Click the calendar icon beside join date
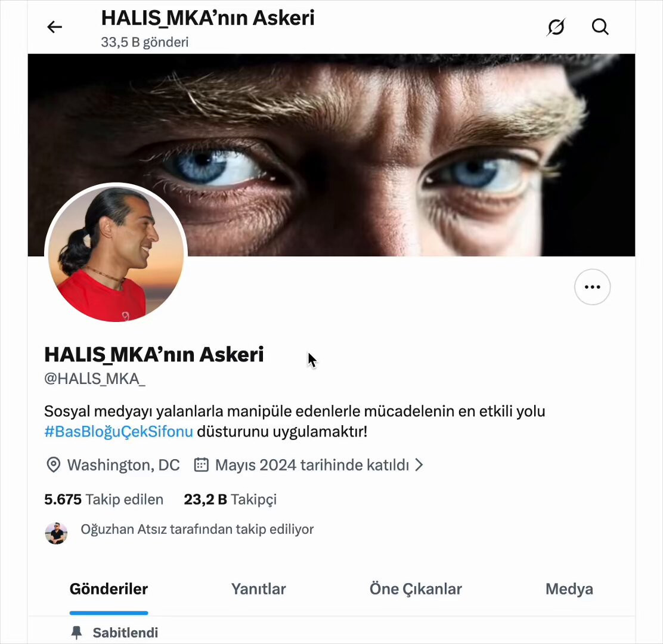 [201, 465]
